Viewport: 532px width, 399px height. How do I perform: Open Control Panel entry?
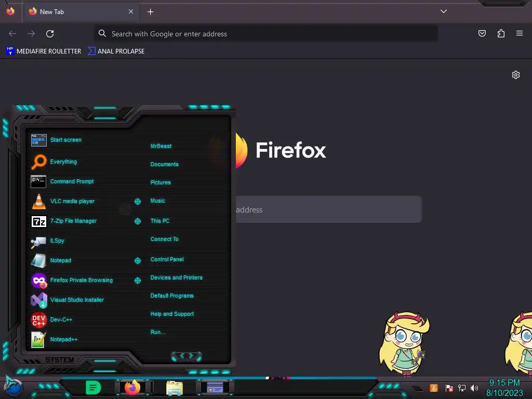(167, 260)
